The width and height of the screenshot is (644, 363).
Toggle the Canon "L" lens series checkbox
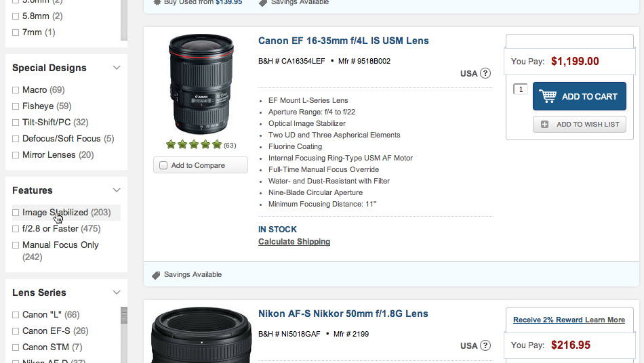[16, 315]
